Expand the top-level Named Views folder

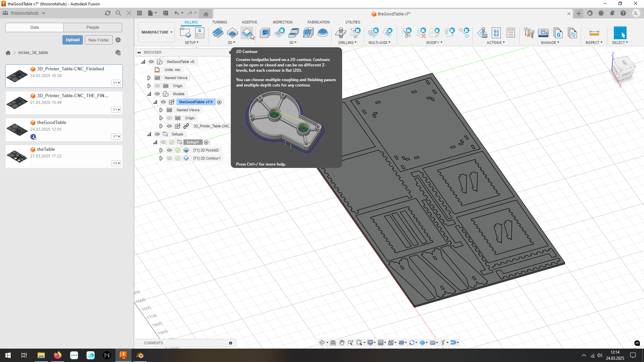click(149, 78)
